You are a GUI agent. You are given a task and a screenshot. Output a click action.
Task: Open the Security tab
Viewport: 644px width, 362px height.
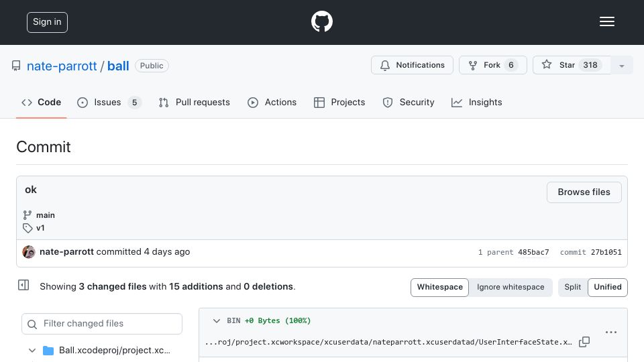pos(409,102)
